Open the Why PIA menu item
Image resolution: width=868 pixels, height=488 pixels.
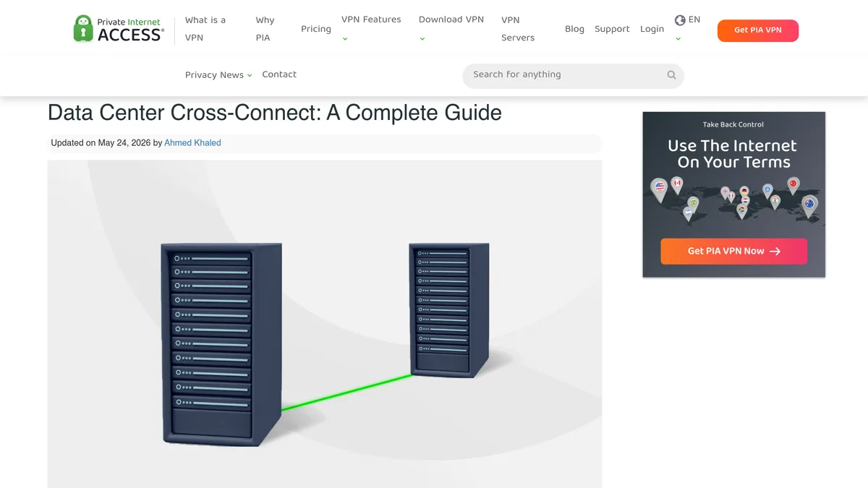pos(265,29)
